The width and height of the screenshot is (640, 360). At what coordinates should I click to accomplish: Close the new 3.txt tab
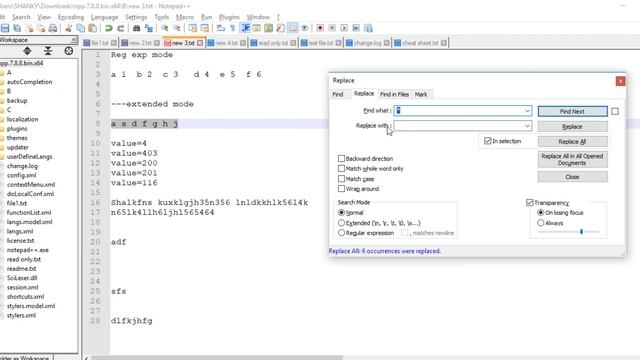(200, 43)
